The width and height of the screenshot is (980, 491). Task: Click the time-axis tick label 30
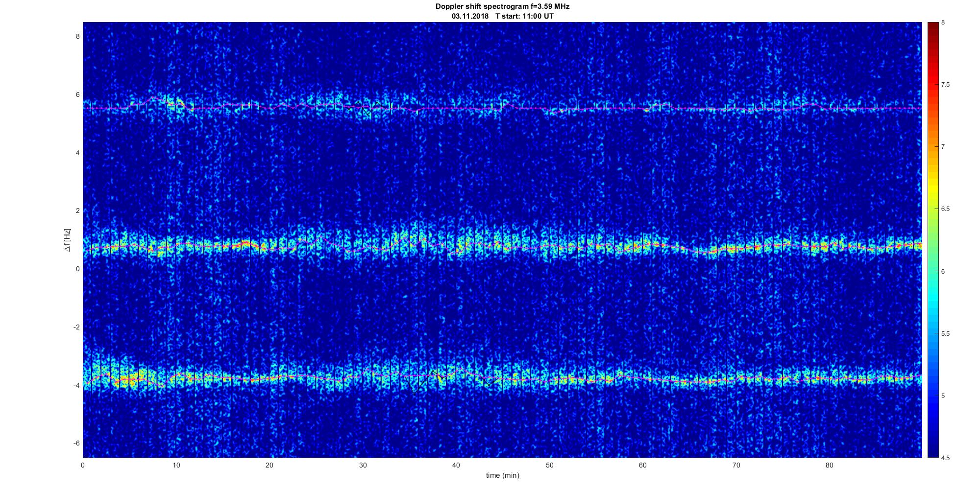pyautogui.click(x=363, y=465)
